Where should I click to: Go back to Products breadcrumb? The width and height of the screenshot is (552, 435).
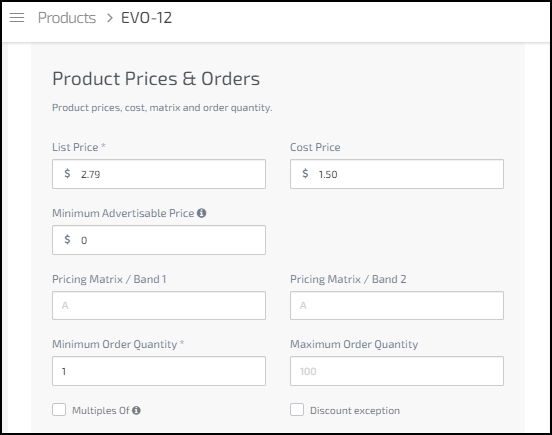tap(67, 18)
